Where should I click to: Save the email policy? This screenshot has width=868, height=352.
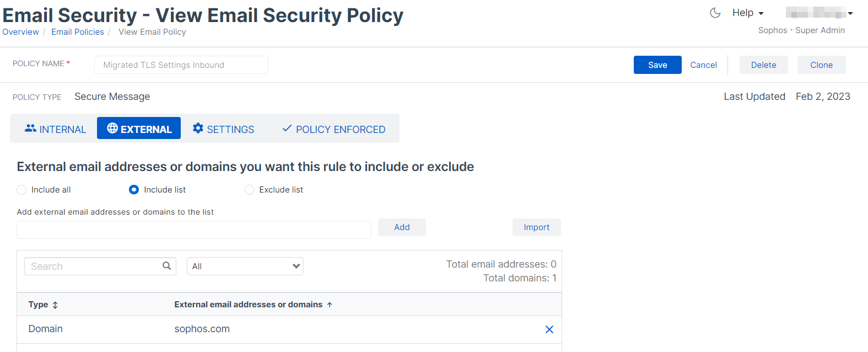pos(657,65)
